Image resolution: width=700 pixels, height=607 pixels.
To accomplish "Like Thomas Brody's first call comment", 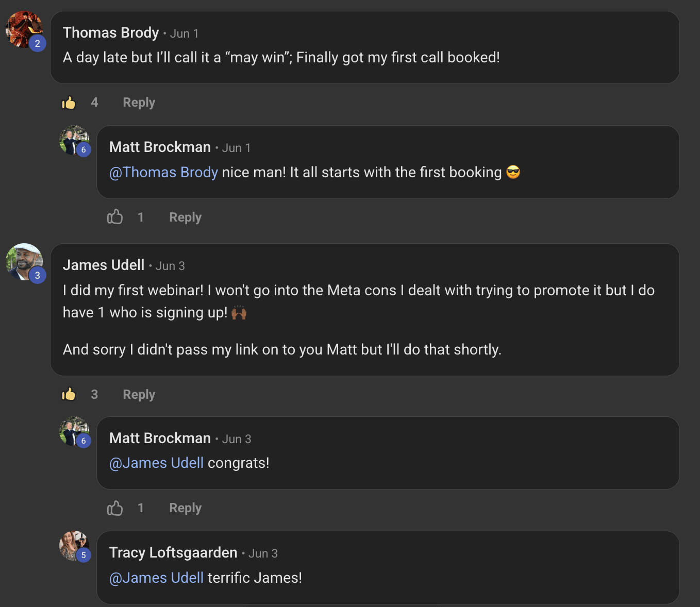I will click(x=69, y=103).
